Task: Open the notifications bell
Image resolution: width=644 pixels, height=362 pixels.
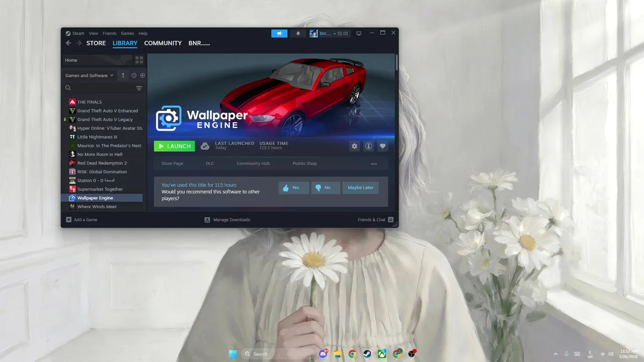Action: (298, 33)
